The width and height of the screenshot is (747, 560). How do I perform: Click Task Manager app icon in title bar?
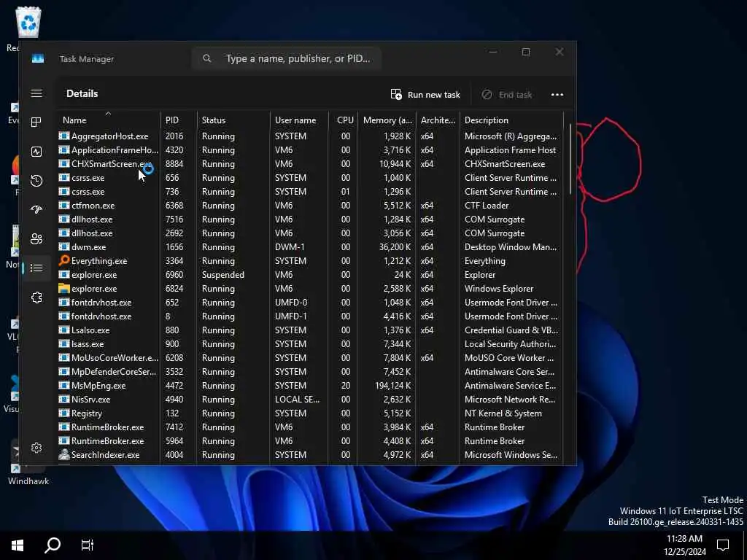point(38,58)
